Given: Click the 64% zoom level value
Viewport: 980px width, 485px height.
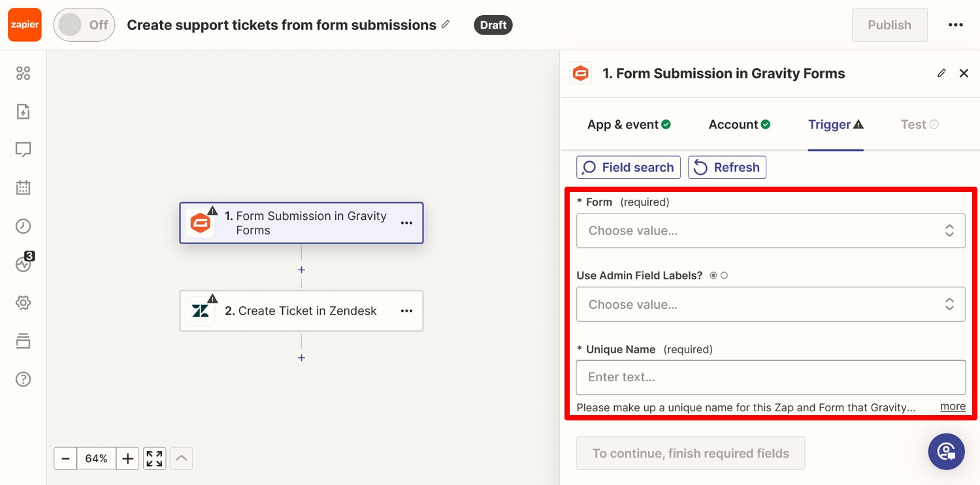Looking at the screenshot, I should pos(96,458).
